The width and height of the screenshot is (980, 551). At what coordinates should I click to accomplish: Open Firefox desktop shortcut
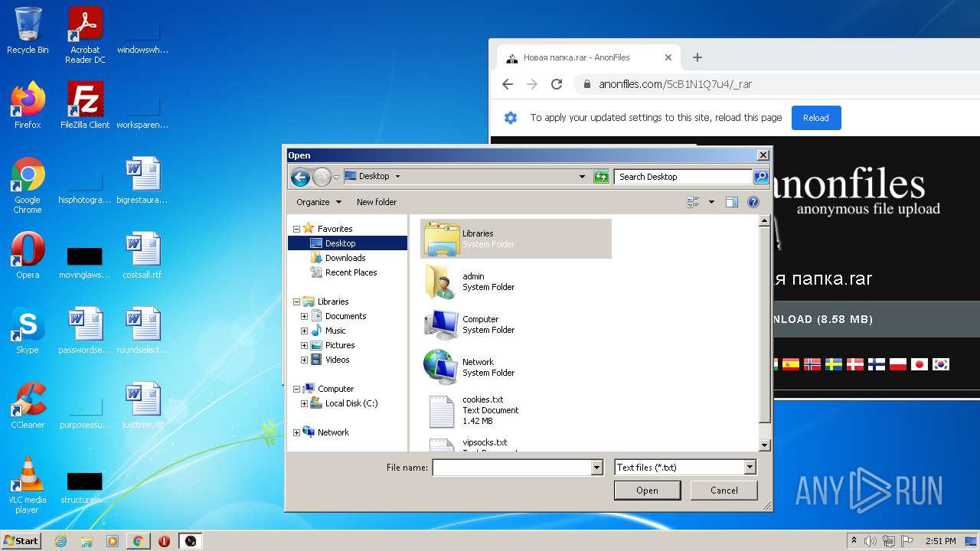point(28,106)
